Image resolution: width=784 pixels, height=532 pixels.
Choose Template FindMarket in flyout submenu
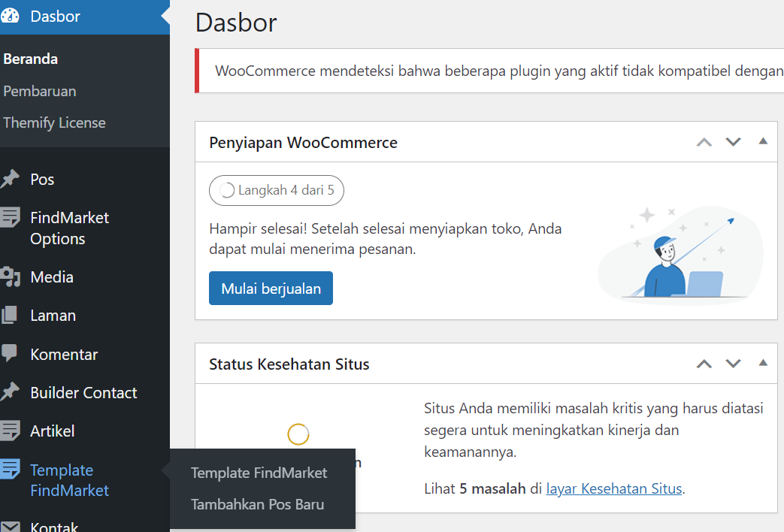tap(259, 473)
